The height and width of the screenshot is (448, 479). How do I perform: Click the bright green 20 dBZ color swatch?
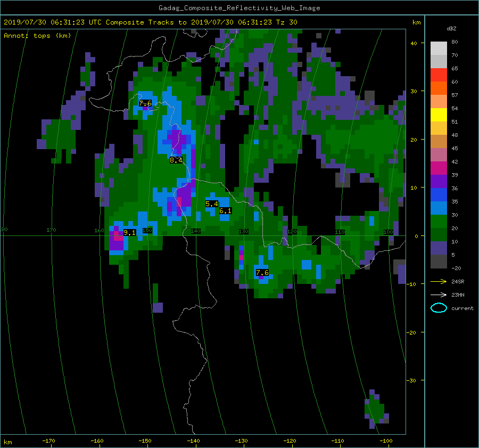[439, 222]
